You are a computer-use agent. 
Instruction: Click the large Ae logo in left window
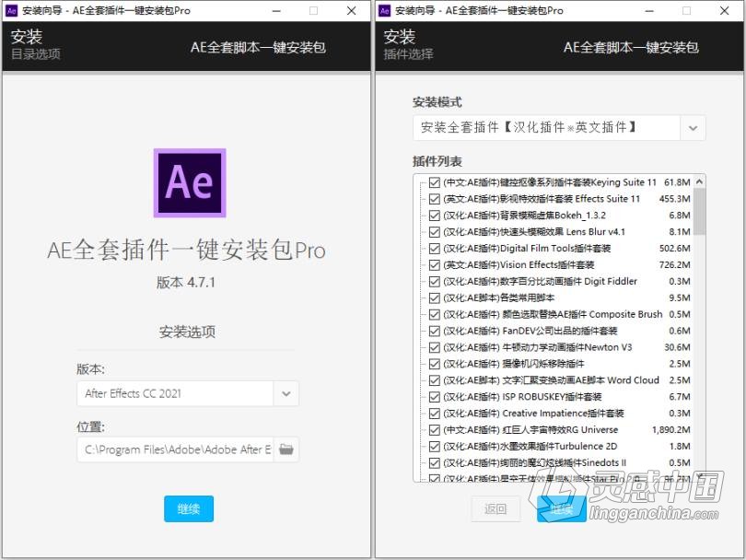click(190, 182)
